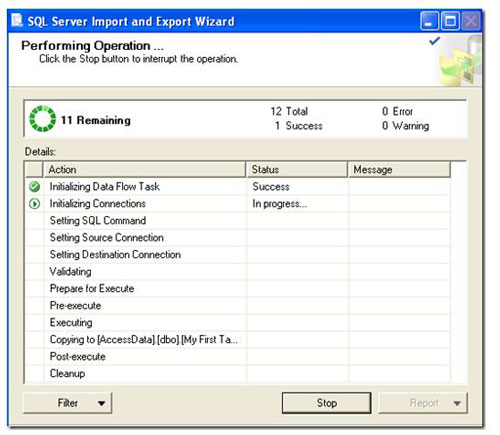Click the 1 Success count
Image resolution: width=500 pixels, height=435 pixels.
(299, 126)
